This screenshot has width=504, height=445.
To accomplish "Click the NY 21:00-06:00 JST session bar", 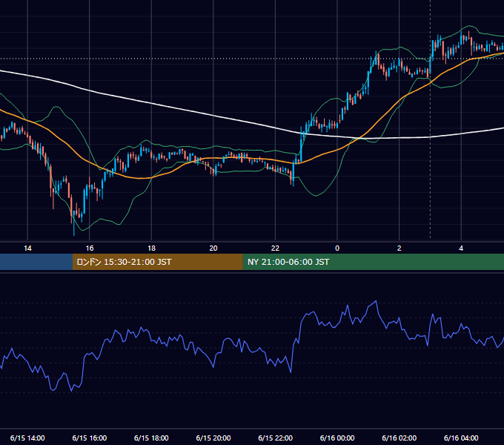I will pos(373,262).
